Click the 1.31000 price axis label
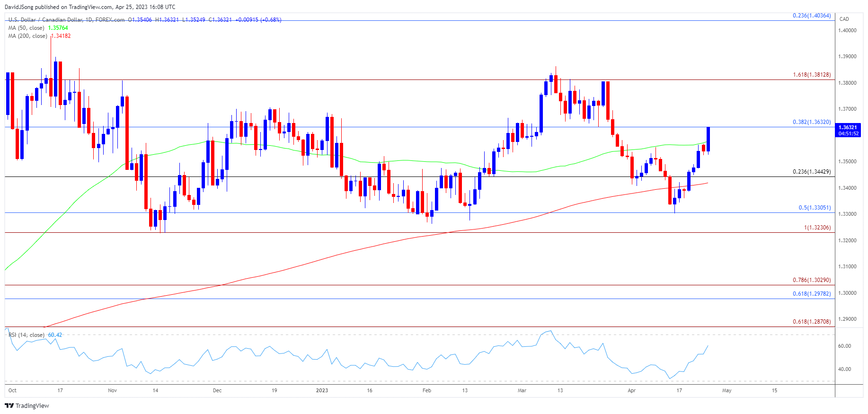The image size is (868, 414). point(847,266)
